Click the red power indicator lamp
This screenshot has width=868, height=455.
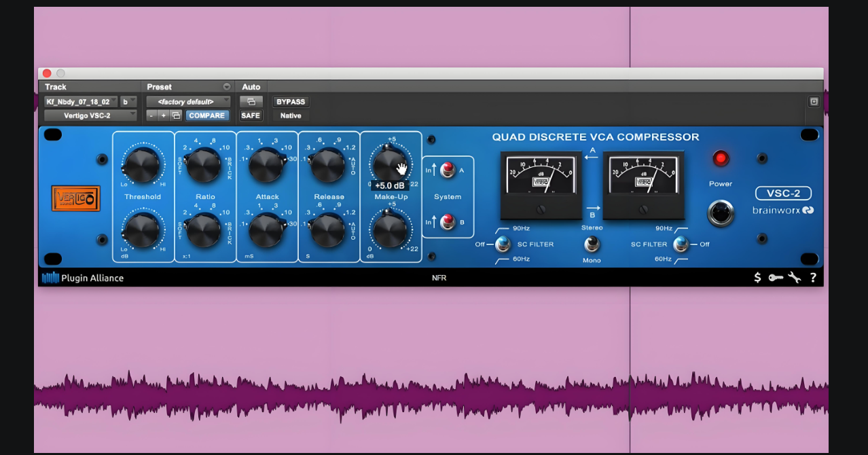pyautogui.click(x=721, y=159)
